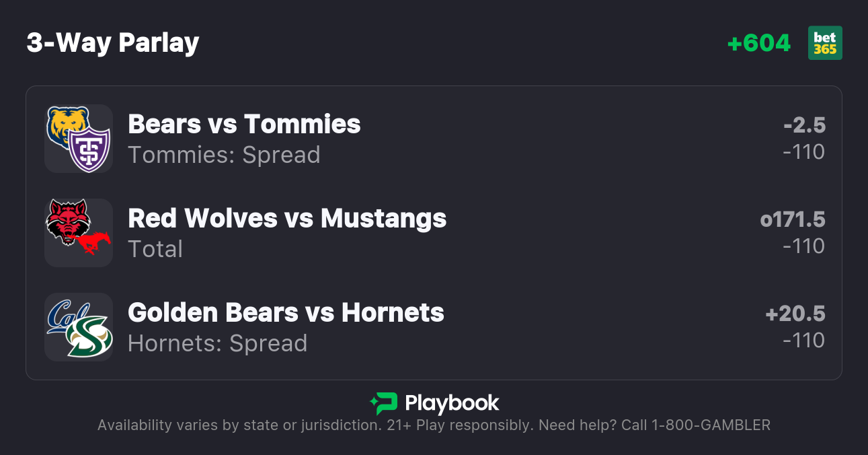Click the -110 odds under +20.5
This screenshot has width=868, height=455.
pyautogui.click(x=803, y=341)
